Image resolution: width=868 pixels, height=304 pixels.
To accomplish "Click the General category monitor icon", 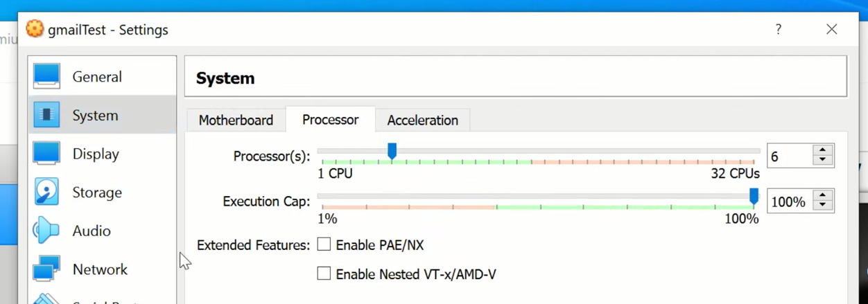I will (46, 76).
